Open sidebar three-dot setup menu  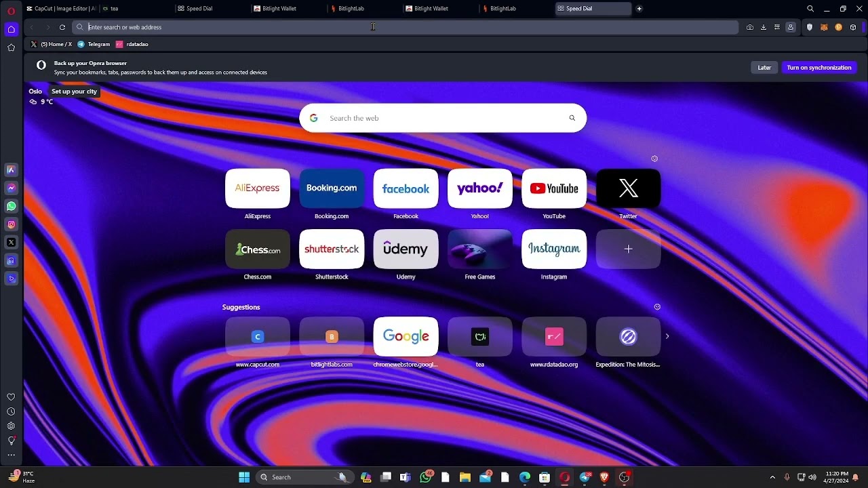click(x=11, y=455)
